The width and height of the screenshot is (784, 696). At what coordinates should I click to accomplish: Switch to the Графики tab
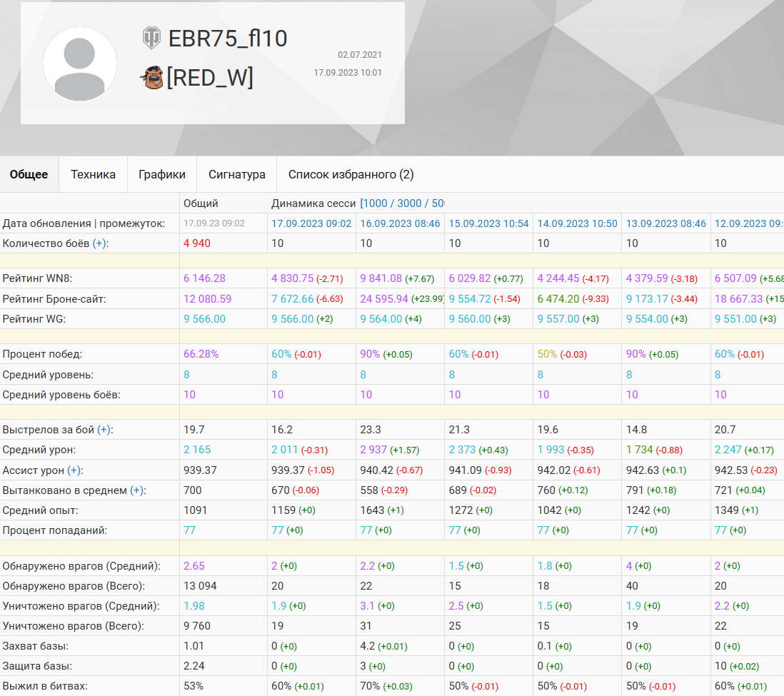162,174
